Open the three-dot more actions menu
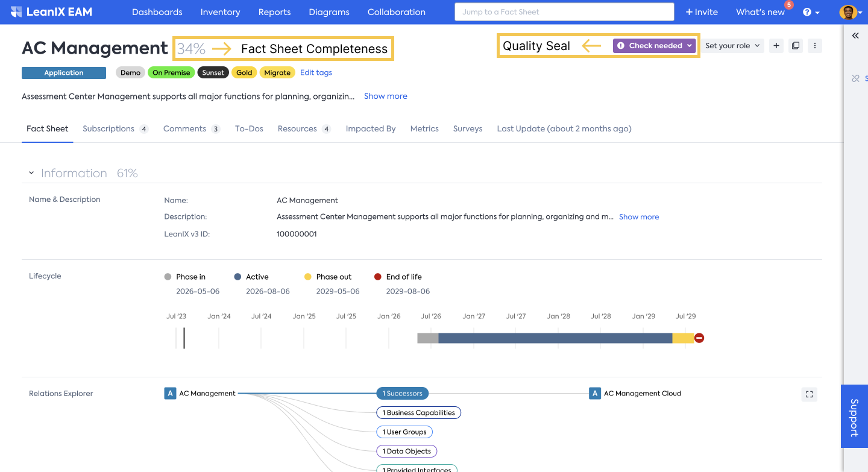868x472 pixels. 815,46
